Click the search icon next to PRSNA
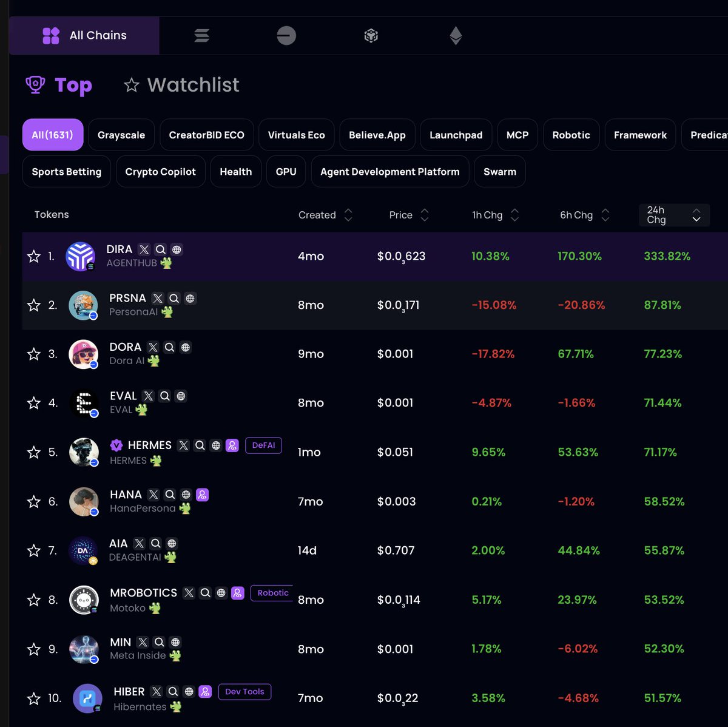The height and width of the screenshot is (727, 728). pyautogui.click(x=174, y=298)
